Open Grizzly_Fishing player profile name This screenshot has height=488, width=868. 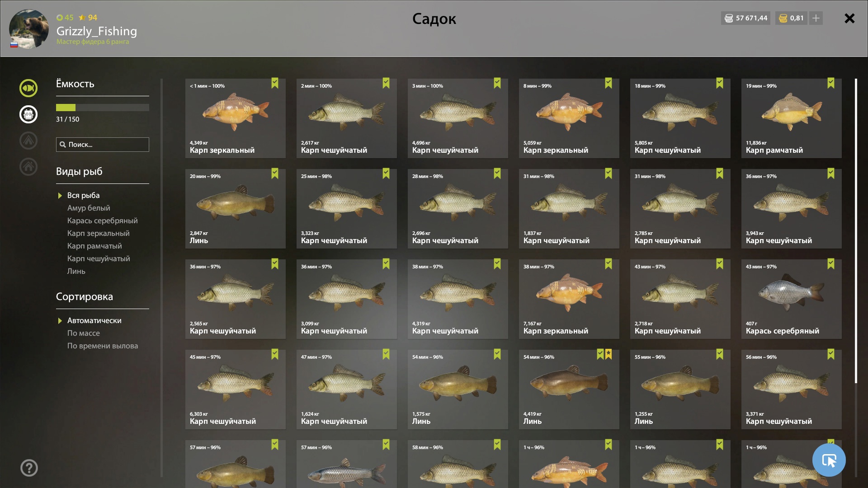click(x=97, y=31)
